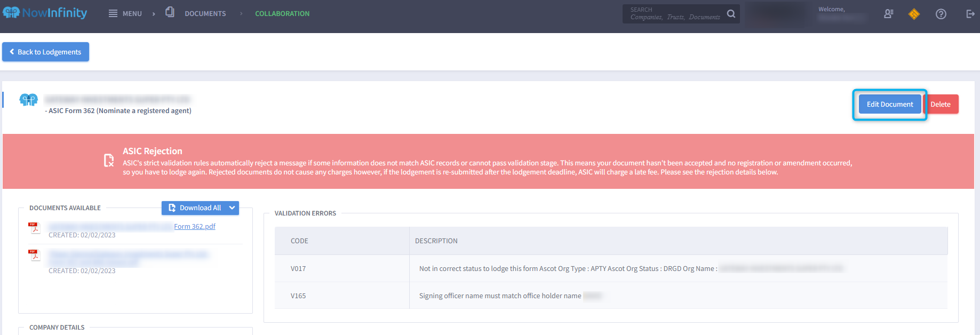Open the hamburger MENU
The width and height of the screenshot is (980, 335).
[x=125, y=13]
